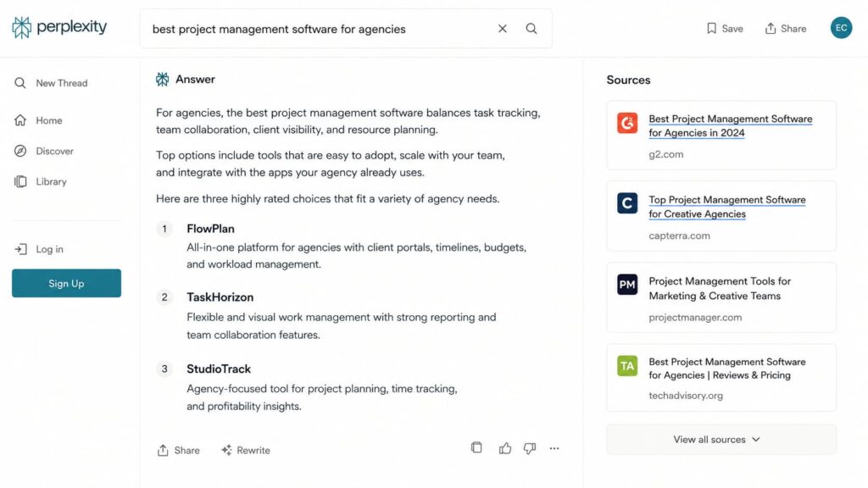This screenshot has height=488, width=868.
Task: Click the Sign Up button
Action: point(66,283)
